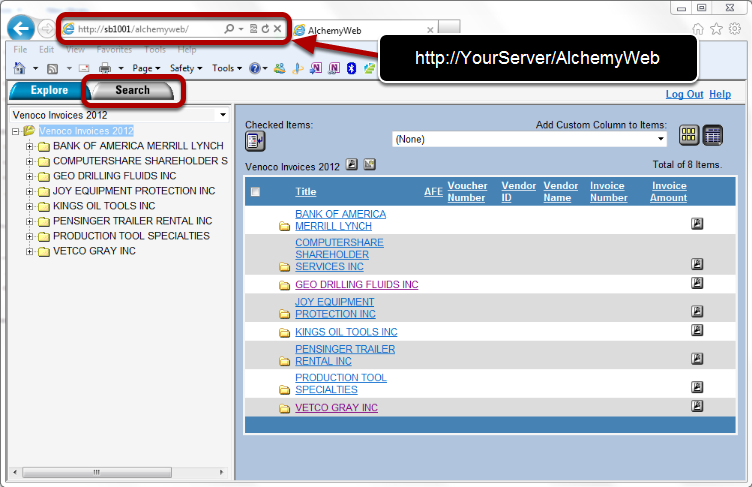Open the Safety menu in command bar

(186, 68)
